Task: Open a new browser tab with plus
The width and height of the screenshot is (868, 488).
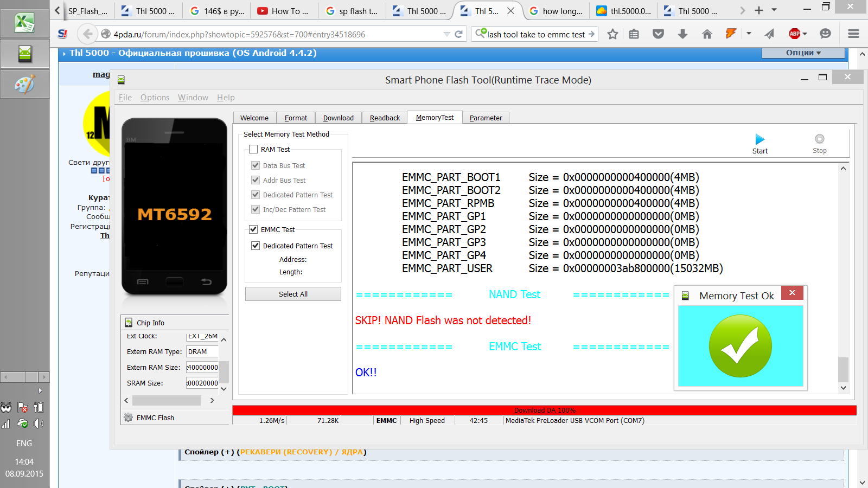Action: (759, 10)
